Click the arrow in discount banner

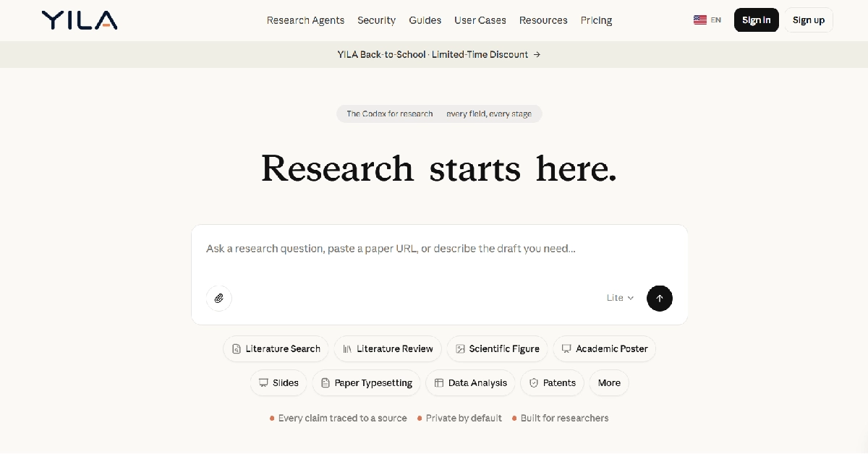coord(537,54)
